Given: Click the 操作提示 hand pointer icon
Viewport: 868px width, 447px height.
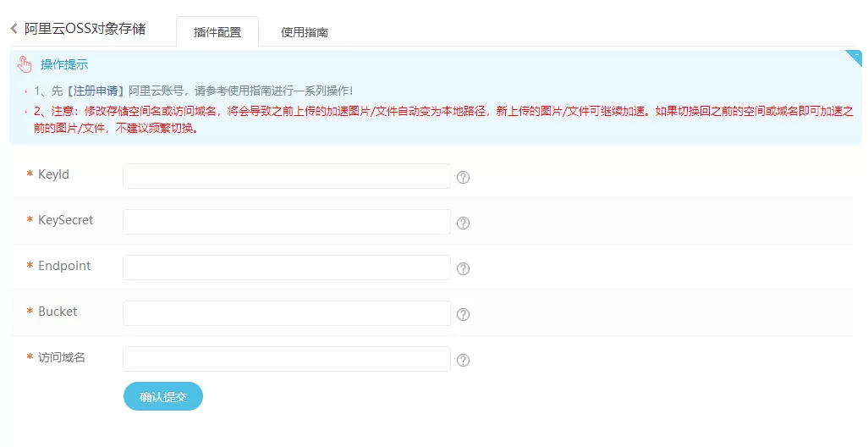Looking at the screenshot, I should coord(25,64).
